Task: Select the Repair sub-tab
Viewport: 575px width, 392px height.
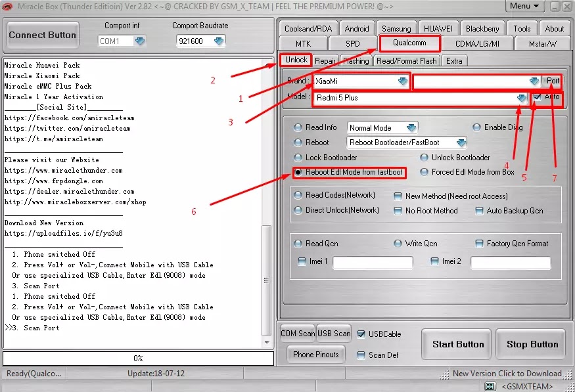Action: [x=325, y=61]
